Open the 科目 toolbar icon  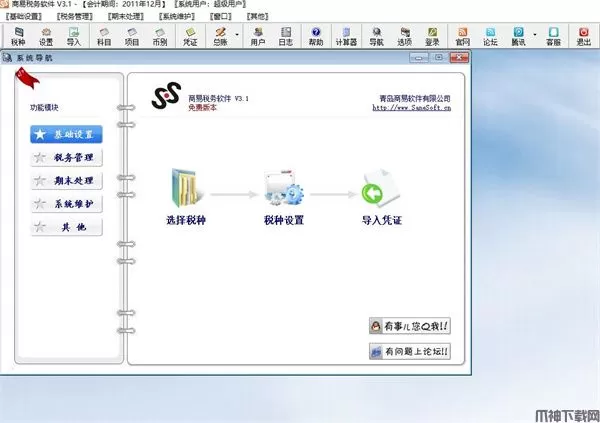(104, 37)
